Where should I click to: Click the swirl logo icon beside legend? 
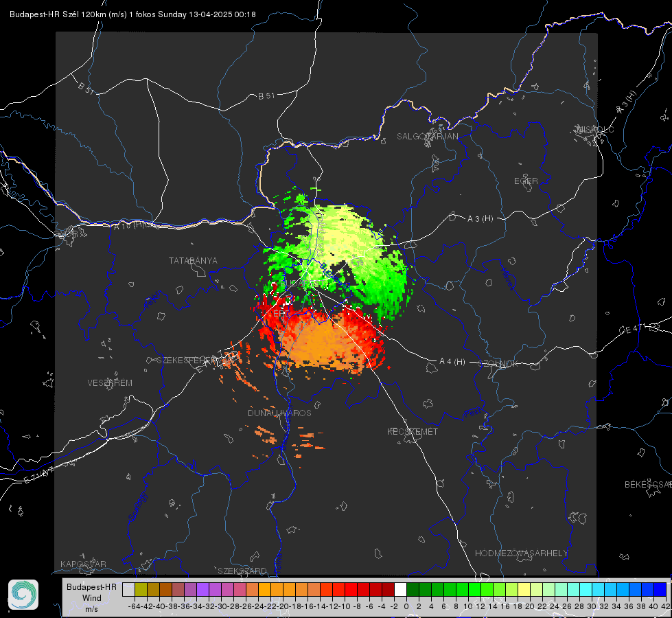pyautogui.click(x=23, y=595)
